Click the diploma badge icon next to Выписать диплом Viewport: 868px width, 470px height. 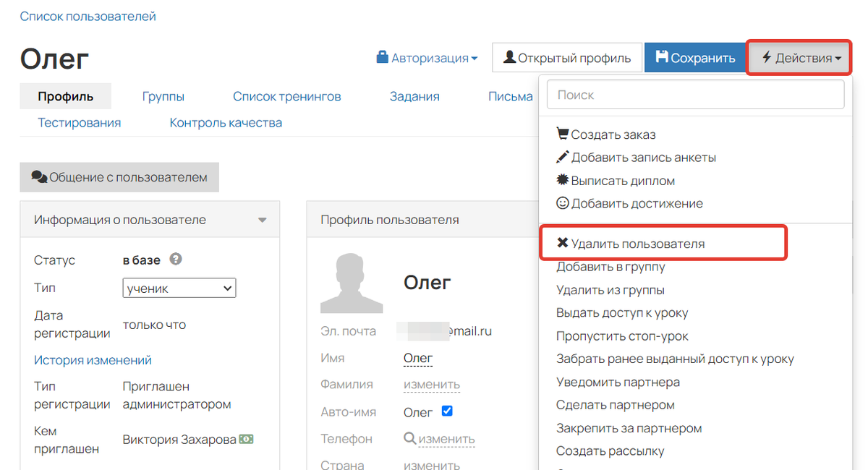(563, 180)
